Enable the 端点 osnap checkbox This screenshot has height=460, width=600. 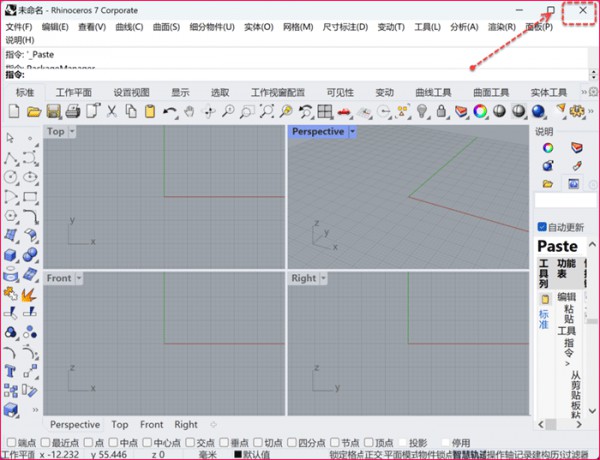point(11,442)
